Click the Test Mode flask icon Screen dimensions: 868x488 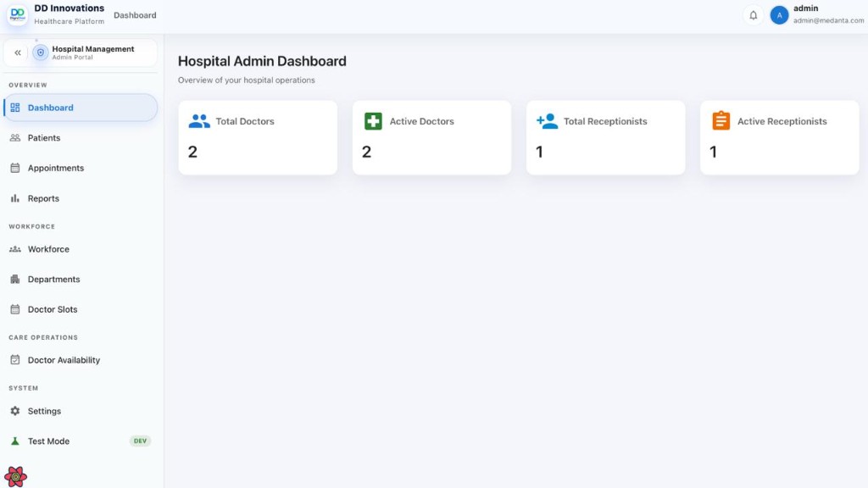coord(15,441)
